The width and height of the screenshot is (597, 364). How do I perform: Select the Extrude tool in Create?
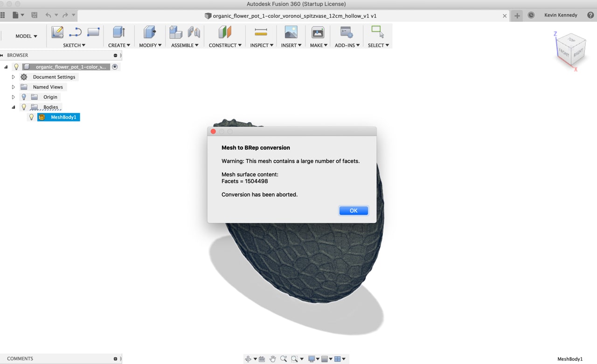click(x=119, y=32)
